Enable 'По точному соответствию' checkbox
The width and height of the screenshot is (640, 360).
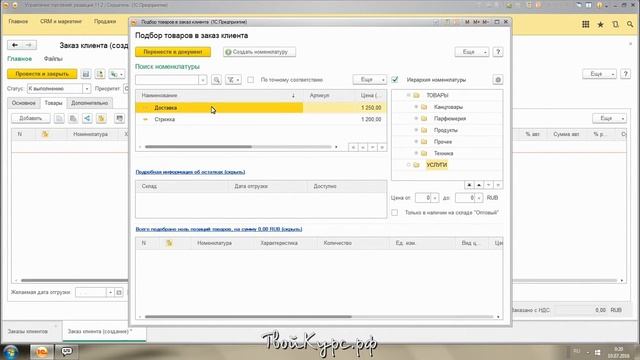pos(251,80)
